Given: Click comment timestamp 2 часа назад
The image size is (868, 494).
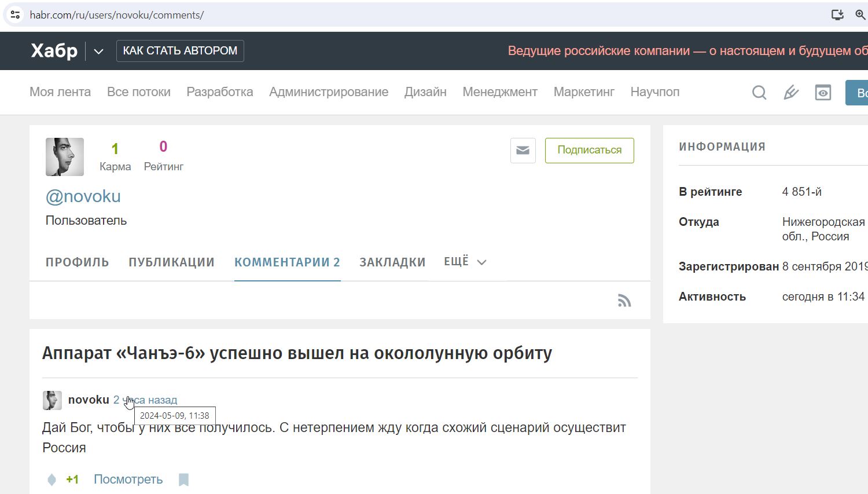Looking at the screenshot, I should (x=145, y=400).
